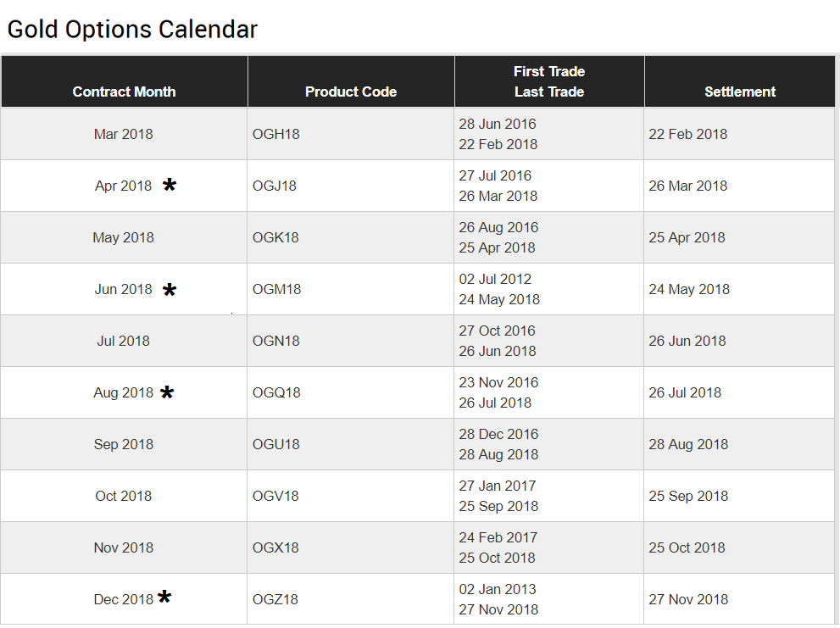Select product code OGH18
Viewport: 840px width, 628px height.
[276, 134]
